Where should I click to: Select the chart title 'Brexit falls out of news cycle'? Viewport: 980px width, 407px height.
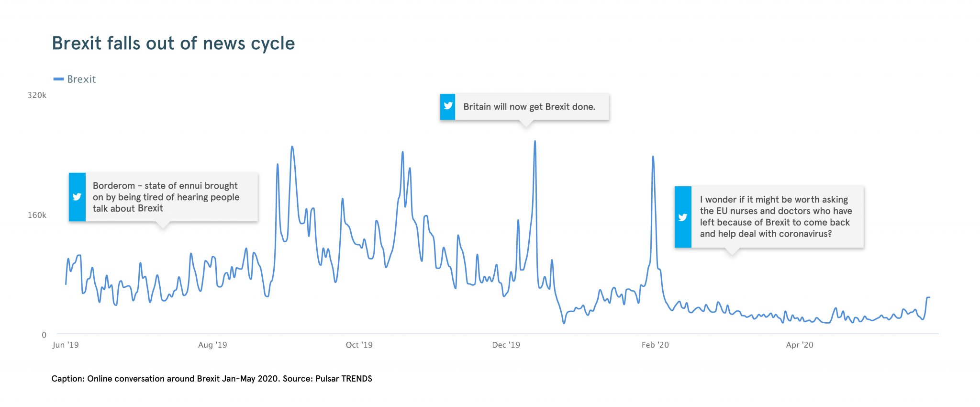coord(173,43)
